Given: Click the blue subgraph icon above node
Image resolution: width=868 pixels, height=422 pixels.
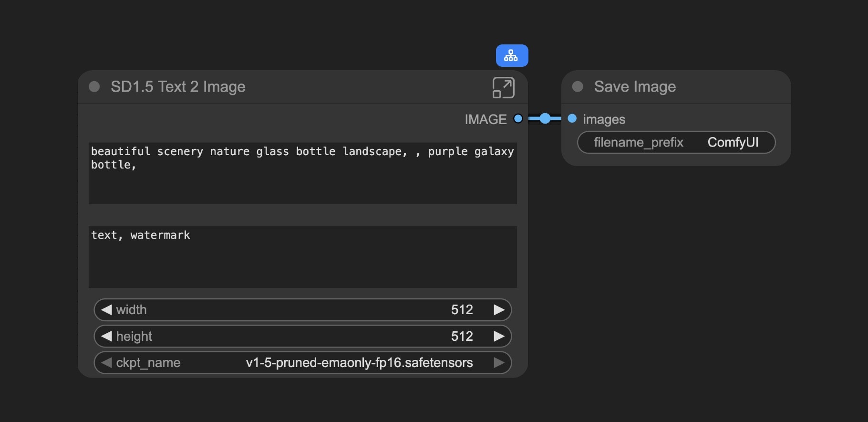Looking at the screenshot, I should [x=512, y=56].
